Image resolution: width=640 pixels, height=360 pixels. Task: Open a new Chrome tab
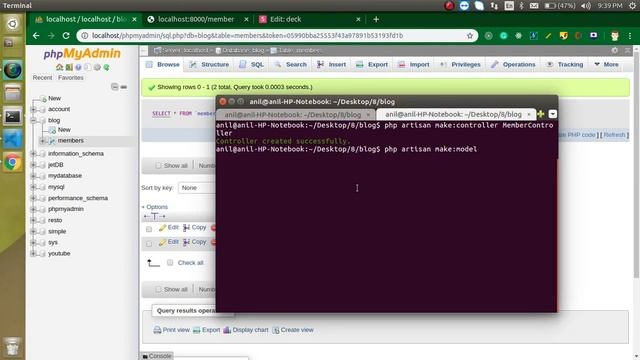[x=376, y=19]
